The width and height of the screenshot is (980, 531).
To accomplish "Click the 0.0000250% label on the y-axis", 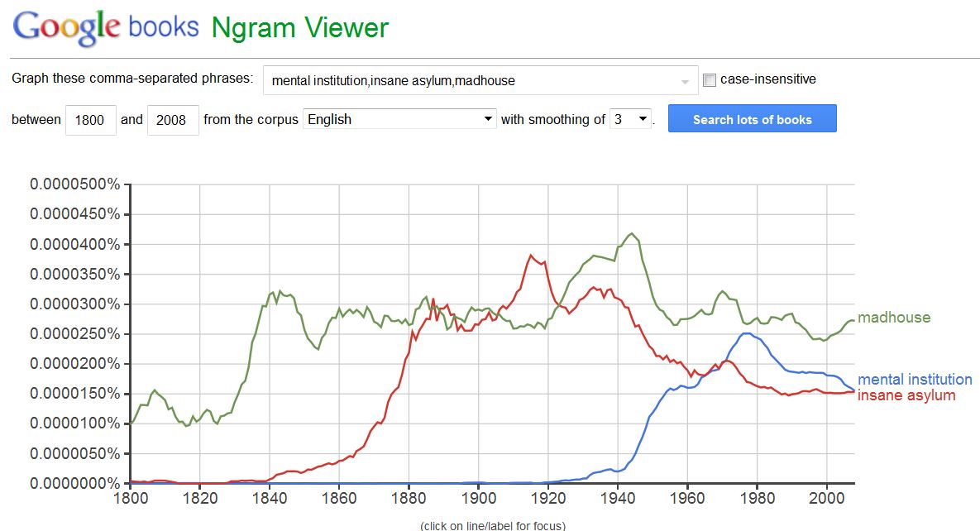I will pyautogui.click(x=75, y=334).
